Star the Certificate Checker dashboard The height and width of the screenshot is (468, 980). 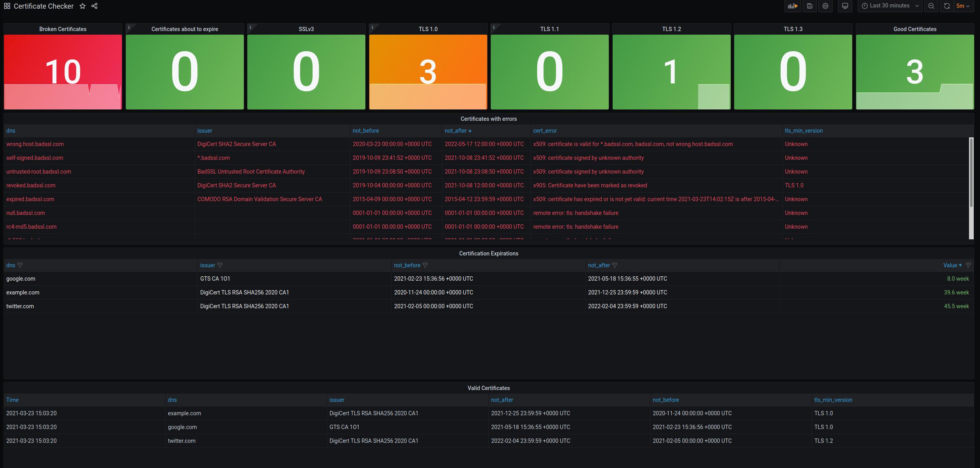click(x=83, y=6)
